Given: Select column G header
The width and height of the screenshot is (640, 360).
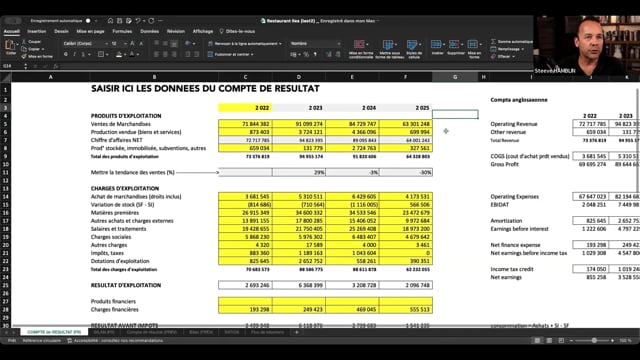Looking at the screenshot, I should 455,77.
